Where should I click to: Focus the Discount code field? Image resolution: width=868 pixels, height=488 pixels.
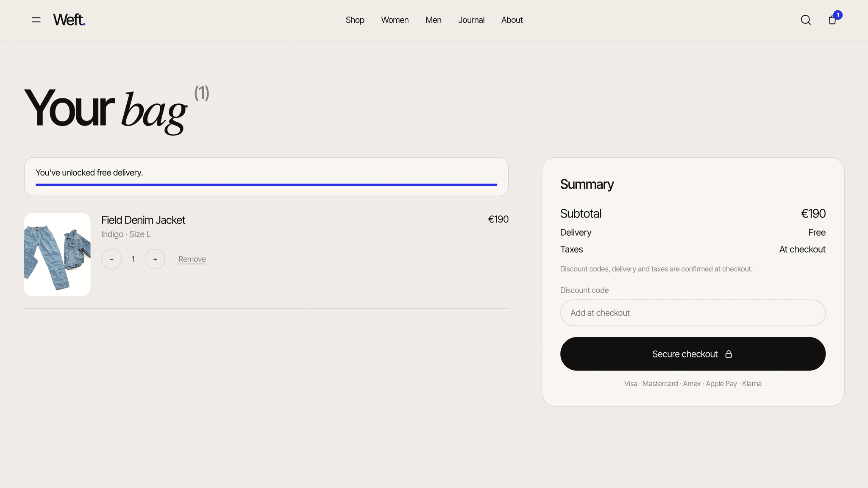coord(693,313)
